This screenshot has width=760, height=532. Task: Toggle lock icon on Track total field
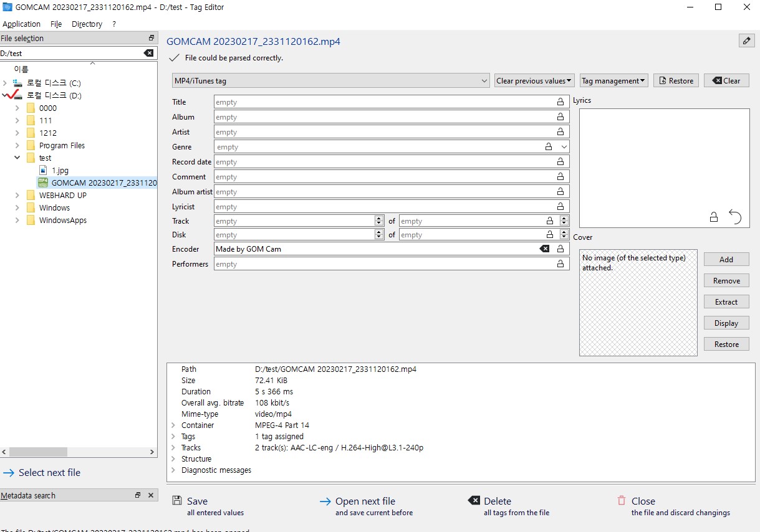(550, 221)
